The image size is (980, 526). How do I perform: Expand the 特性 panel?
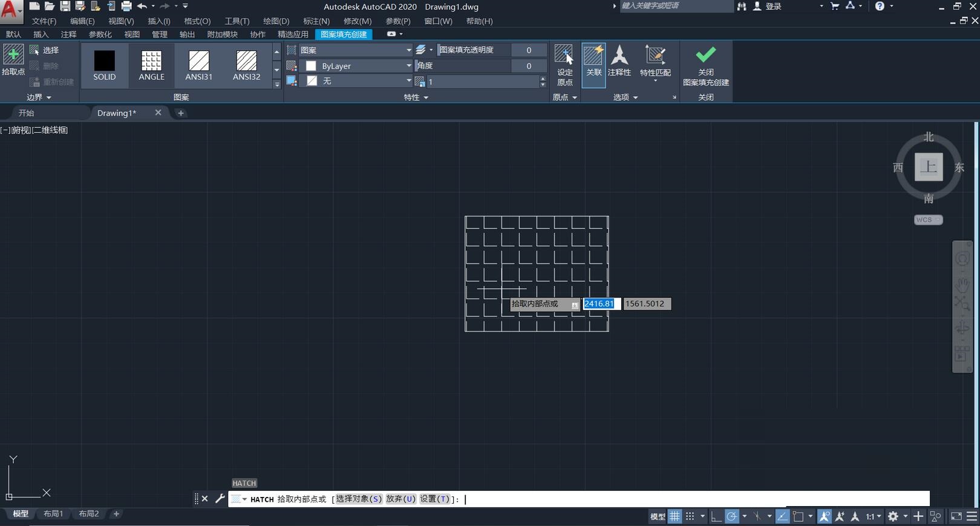point(416,97)
